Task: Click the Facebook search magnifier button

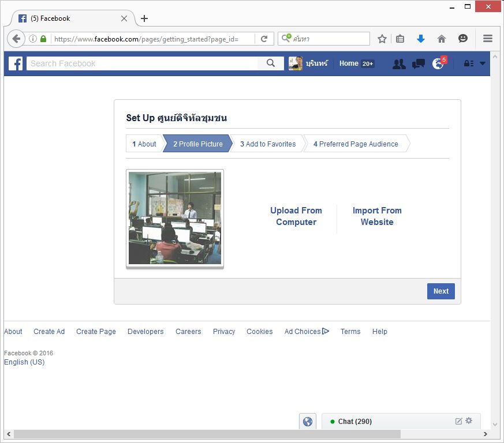Action: pyautogui.click(x=271, y=63)
